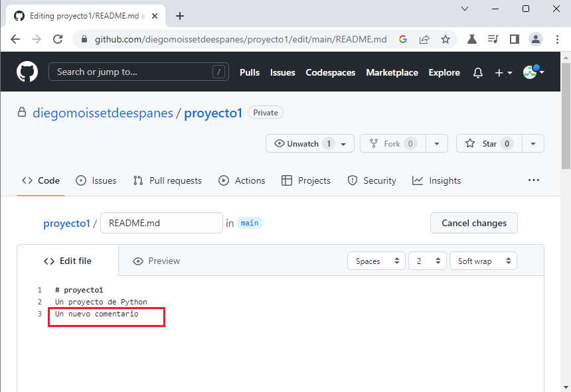Click the line 'Un proyecto de Python'
This screenshot has width=571, height=392.
click(101, 302)
